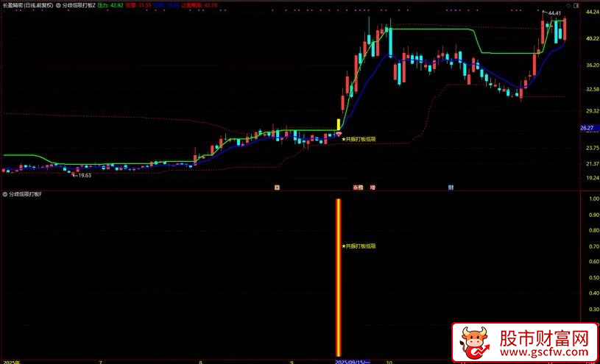Click the 44.41 high price label

554,14
